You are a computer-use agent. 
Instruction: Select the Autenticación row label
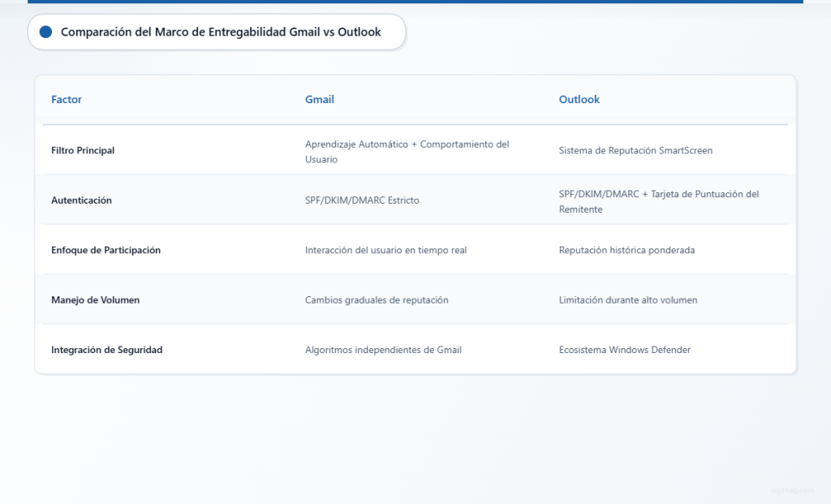79,200
